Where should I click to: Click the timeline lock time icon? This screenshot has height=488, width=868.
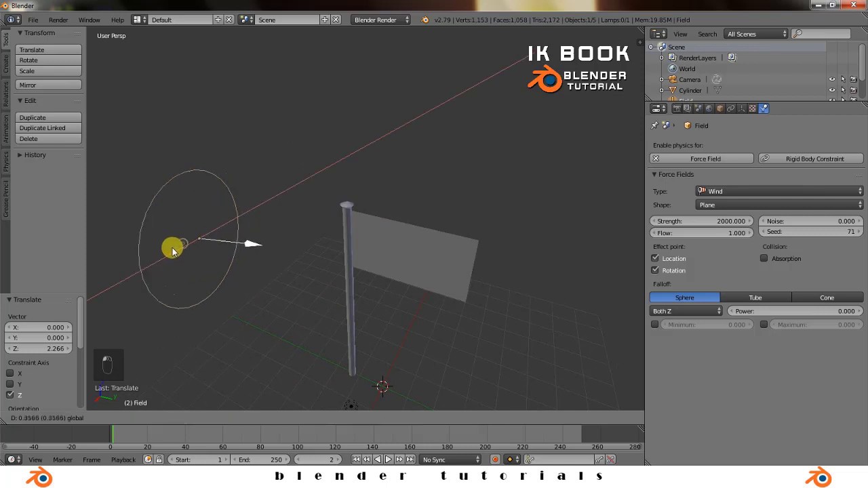click(x=159, y=460)
